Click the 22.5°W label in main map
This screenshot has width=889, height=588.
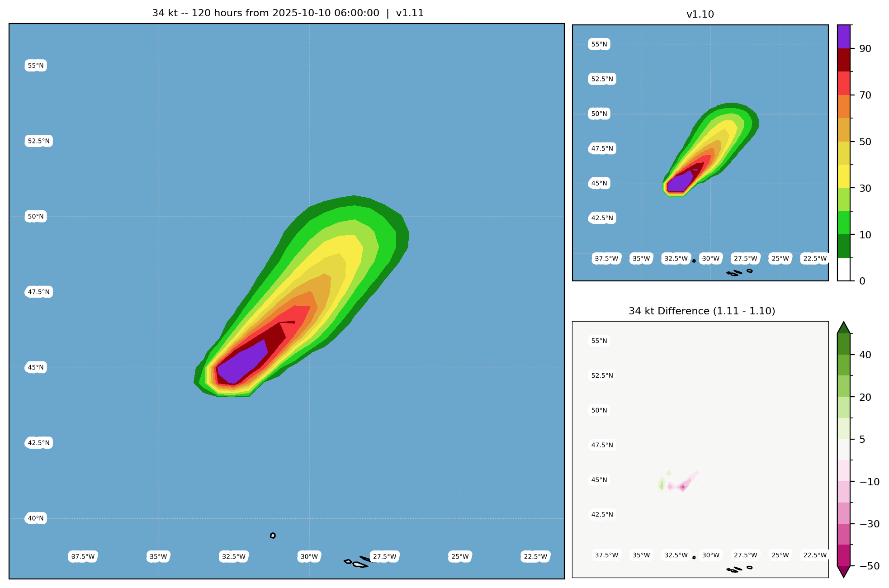pos(535,556)
